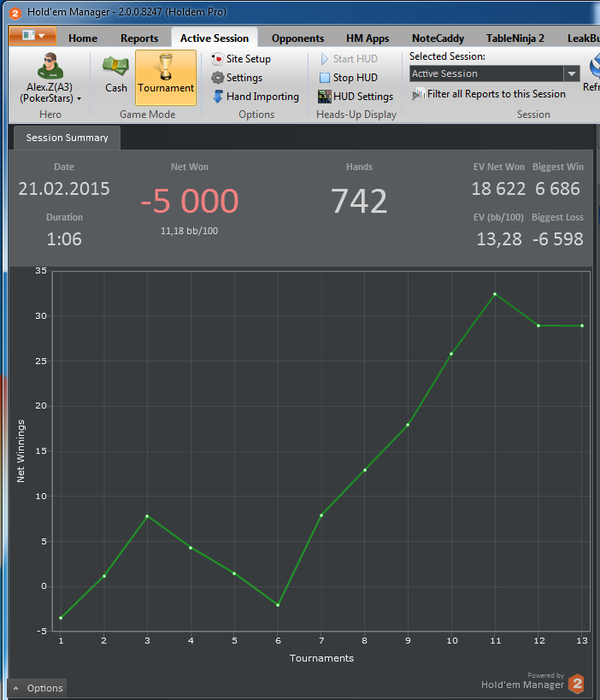Open the Settings gear option
The image size is (600, 700).
237,78
